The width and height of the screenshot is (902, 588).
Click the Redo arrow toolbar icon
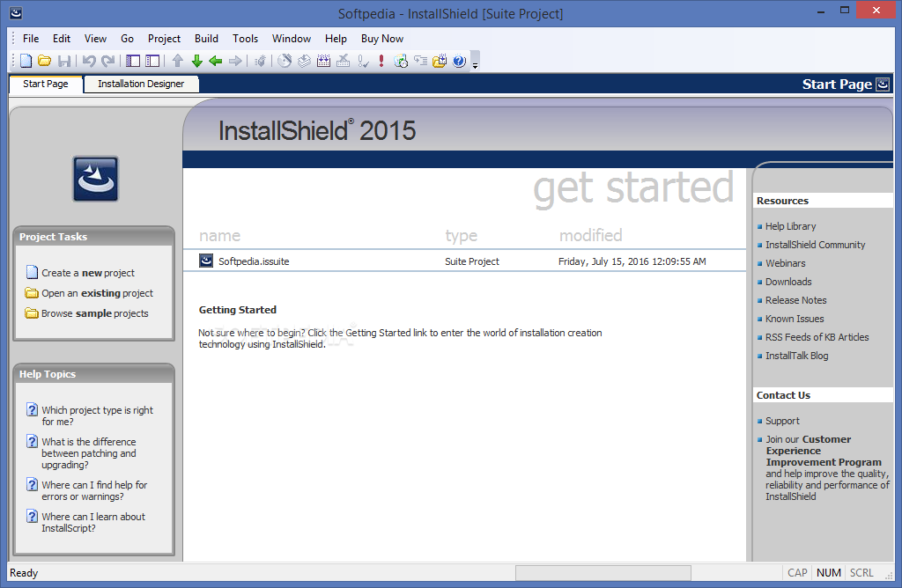107,61
